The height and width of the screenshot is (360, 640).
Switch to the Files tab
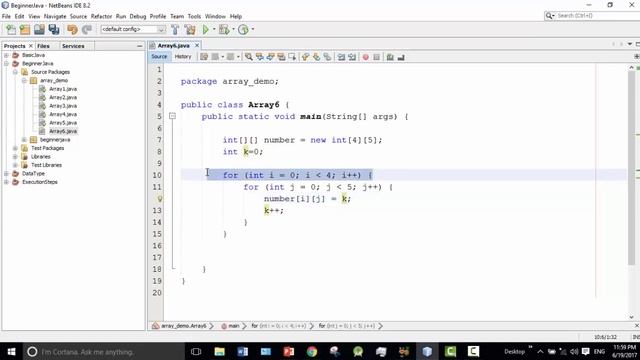pyautogui.click(x=43, y=46)
